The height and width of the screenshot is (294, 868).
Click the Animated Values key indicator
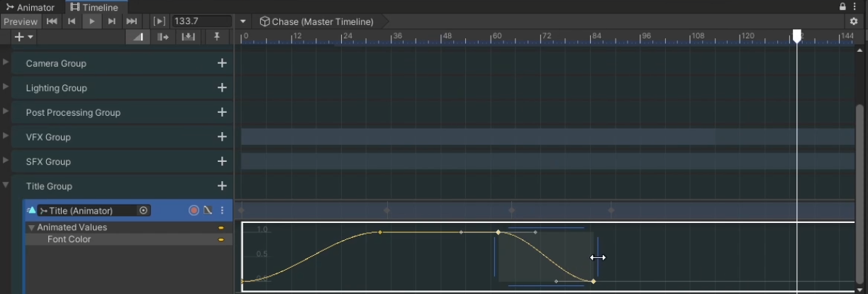point(221,228)
